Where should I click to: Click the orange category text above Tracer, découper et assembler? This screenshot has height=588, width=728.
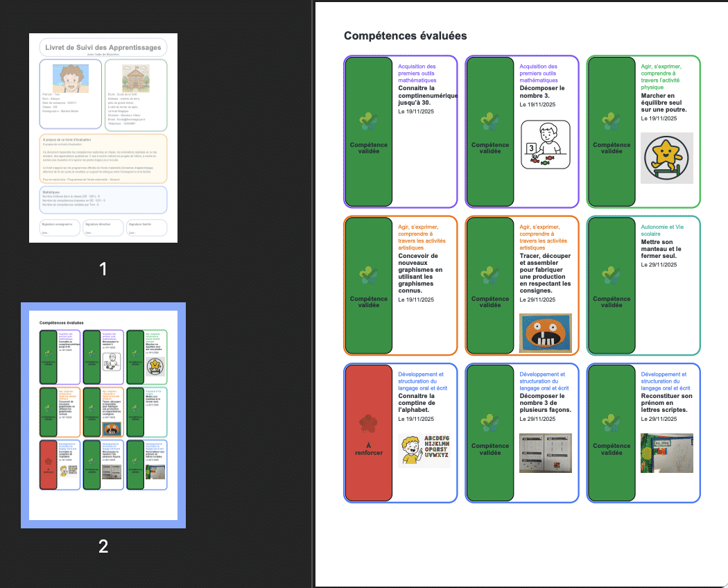(543, 237)
